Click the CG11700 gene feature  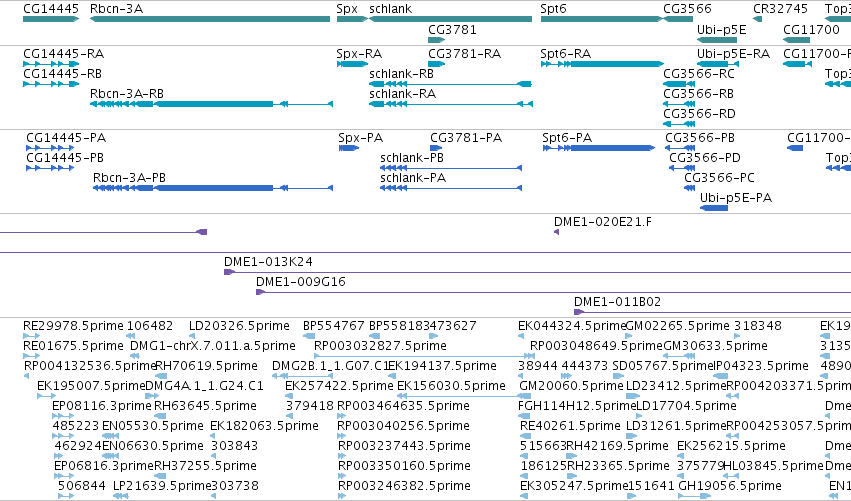(797, 40)
